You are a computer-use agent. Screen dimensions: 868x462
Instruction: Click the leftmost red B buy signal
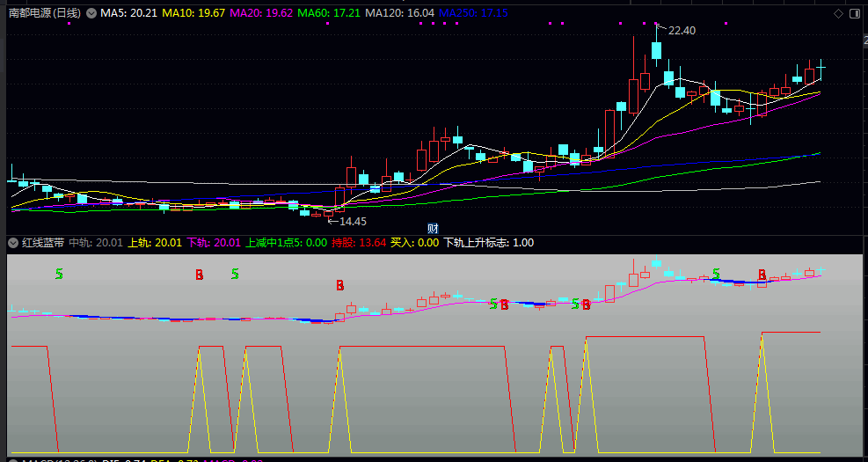pos(200,275)
